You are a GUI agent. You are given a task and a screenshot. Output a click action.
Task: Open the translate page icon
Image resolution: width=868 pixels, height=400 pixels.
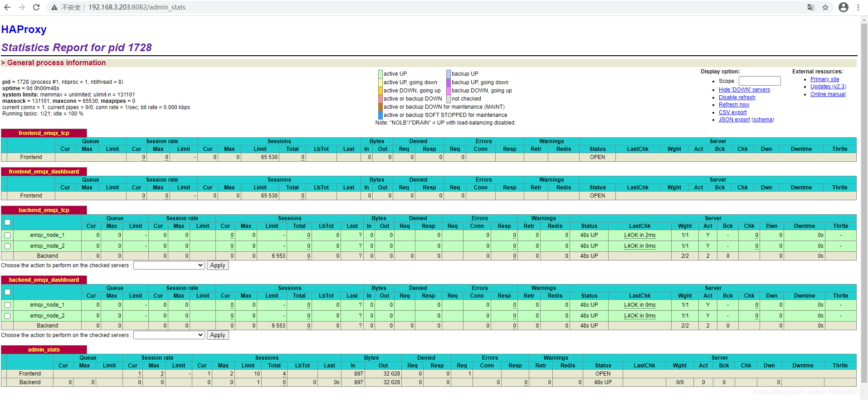(x=811, y=7)
